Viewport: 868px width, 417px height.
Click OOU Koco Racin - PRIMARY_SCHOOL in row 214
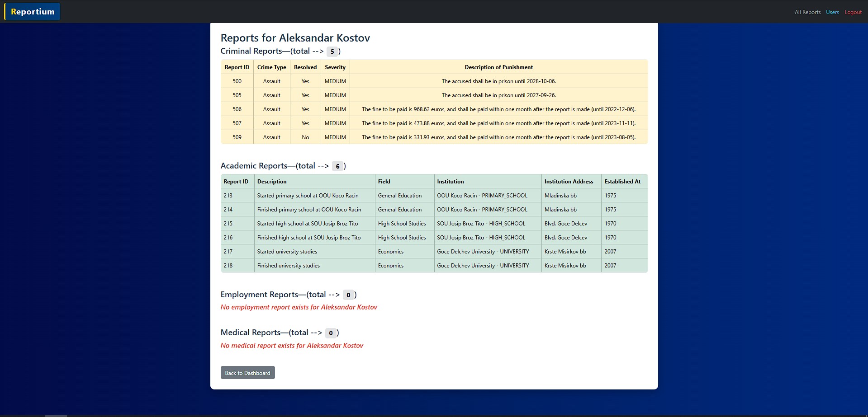click(482, 210)
